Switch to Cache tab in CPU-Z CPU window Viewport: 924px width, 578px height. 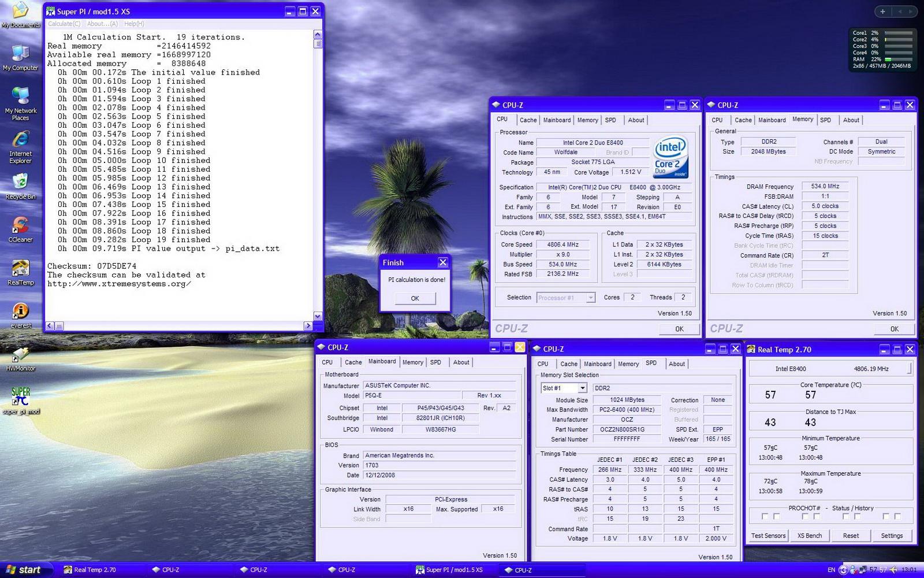pyautogui.click(x=528, y=120)
